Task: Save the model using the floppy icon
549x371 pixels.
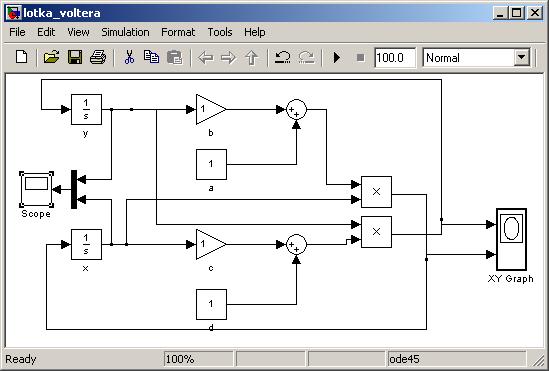Action: [75, 57]
